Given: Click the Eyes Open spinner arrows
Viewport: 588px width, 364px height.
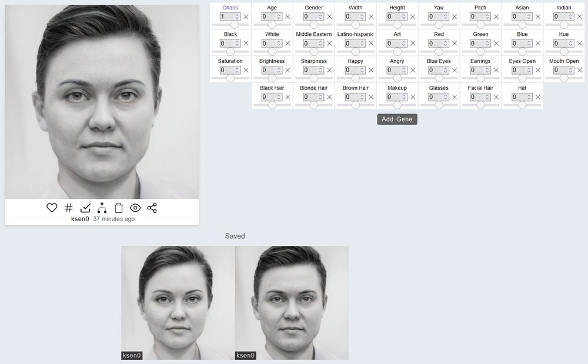Looking at the screenshot, I should pos(529,70).
